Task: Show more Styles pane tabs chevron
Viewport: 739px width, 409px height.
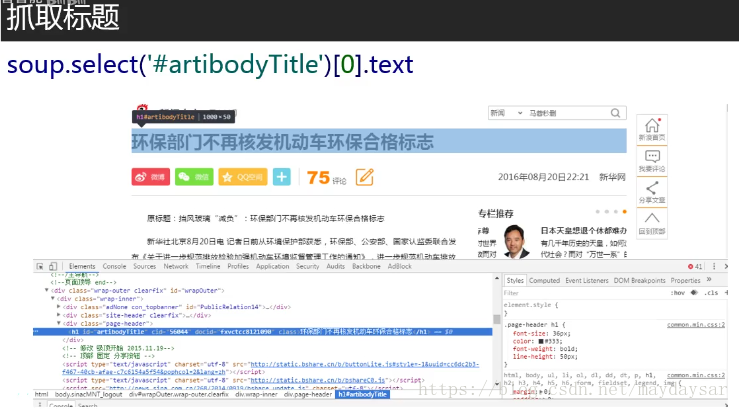Action: (x=709, y=280)
